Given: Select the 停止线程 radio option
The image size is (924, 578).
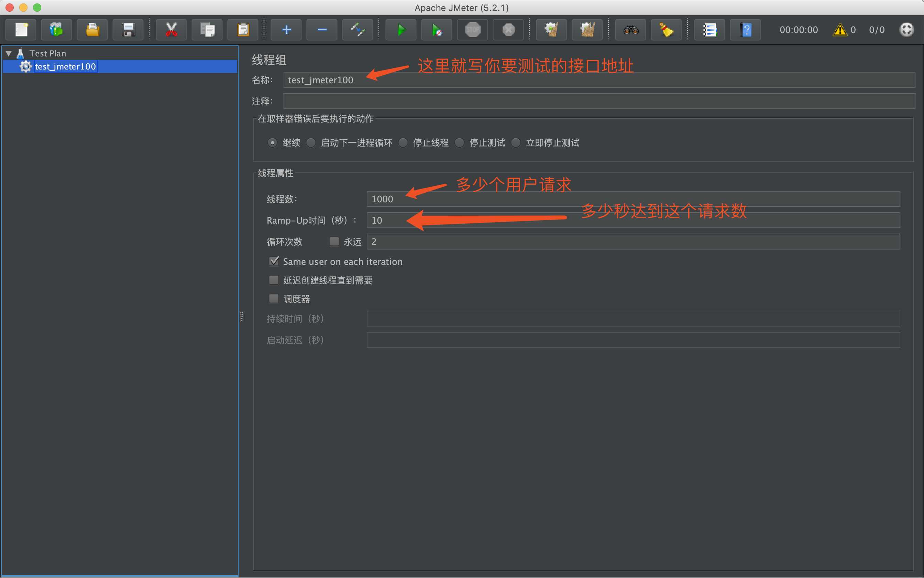Looking at the screenshot, I should (403, 142).
